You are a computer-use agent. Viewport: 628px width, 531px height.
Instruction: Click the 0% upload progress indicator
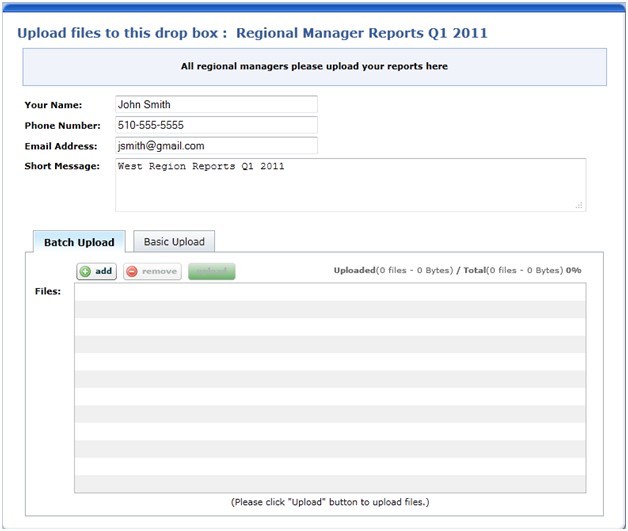pyautogui.click(x=574, y=271)
